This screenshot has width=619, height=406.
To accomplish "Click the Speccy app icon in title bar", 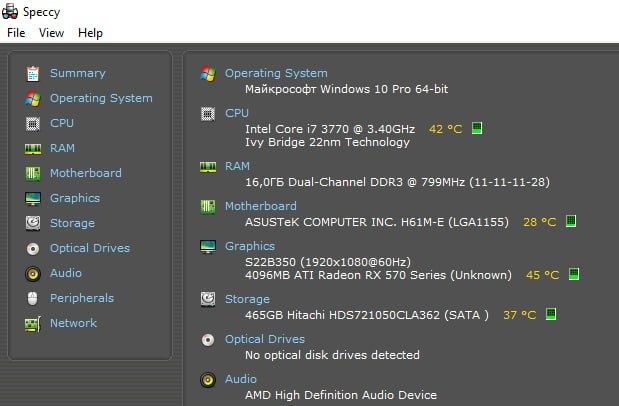I will click(10, 11).
